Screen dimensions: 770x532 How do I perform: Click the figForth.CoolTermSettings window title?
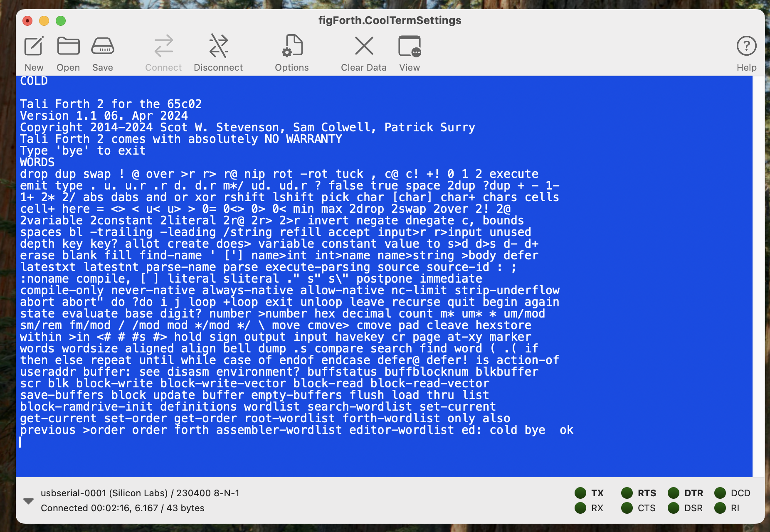tap(390, 20)
